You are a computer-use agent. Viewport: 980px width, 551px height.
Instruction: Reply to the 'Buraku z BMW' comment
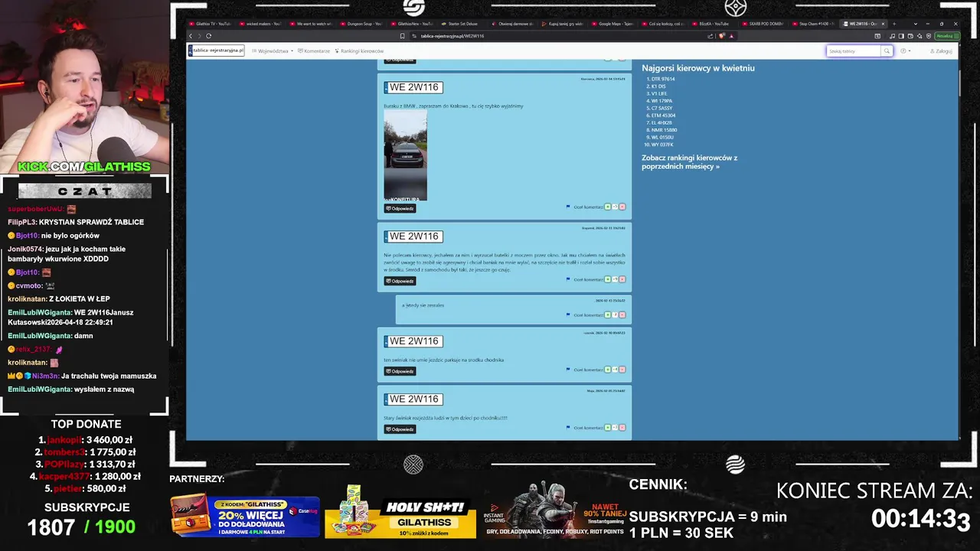tap(400, 208)
